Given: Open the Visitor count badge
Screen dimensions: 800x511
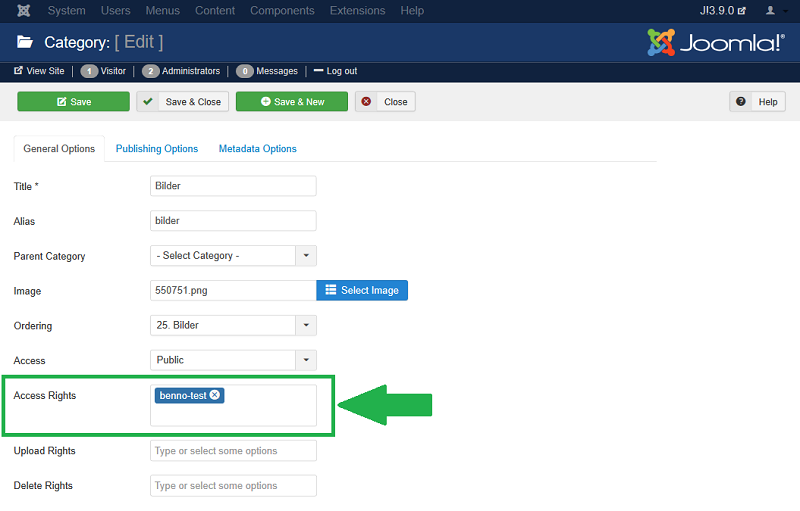Looking at the screenshot, I should [x=103, y=71].
